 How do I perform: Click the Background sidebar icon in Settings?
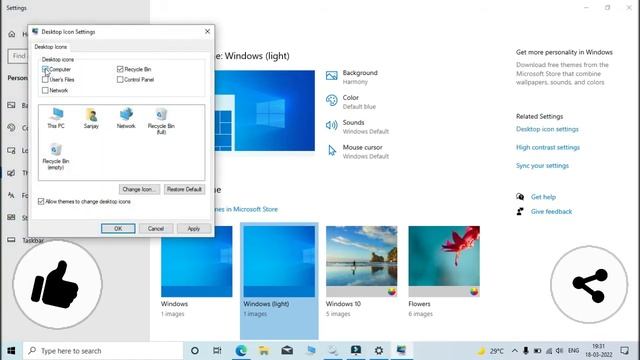point(11,105)
